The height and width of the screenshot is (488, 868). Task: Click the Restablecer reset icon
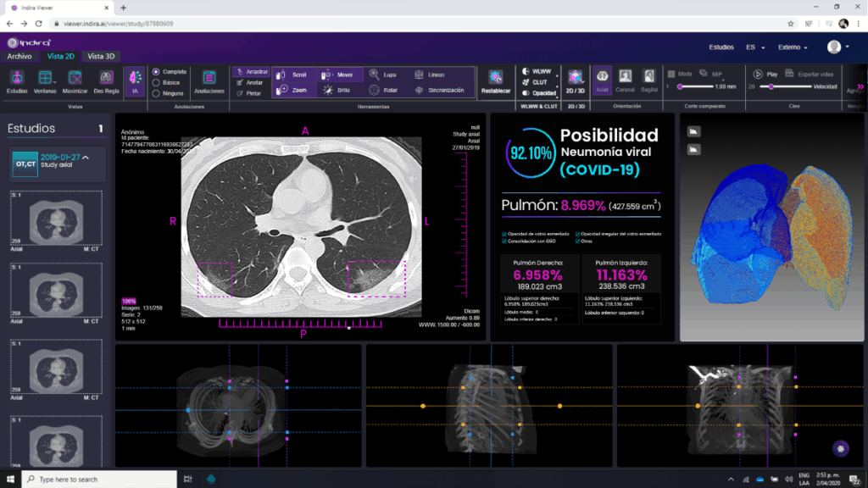[496, 79]
